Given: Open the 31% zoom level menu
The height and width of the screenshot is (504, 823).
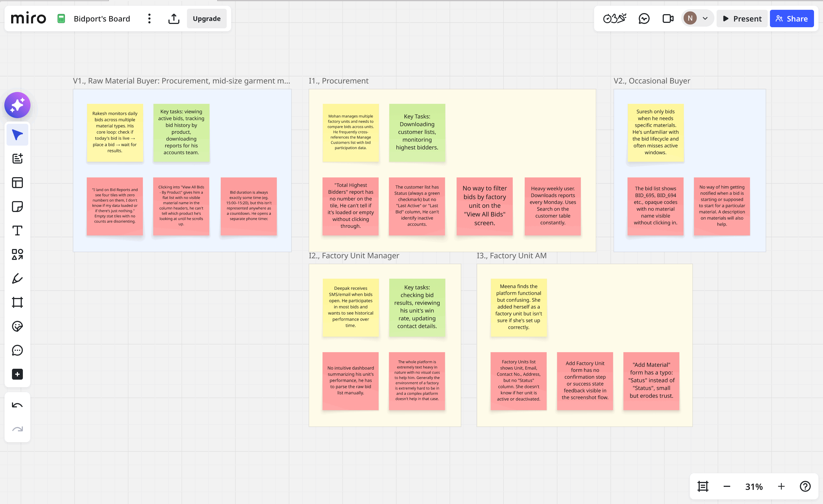Looking at the screenshot, I should tap(754, 486).
